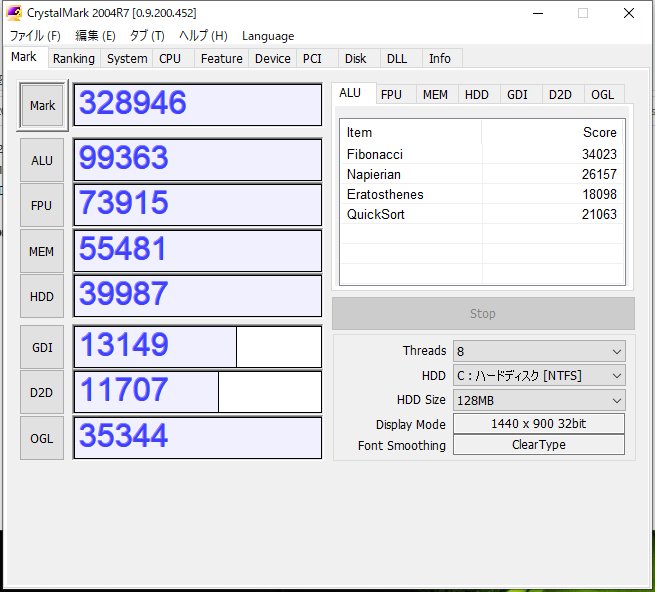Screen dimensions: 655x592
Task: Click MEM score 55481
Action: [x=198, y=251]
